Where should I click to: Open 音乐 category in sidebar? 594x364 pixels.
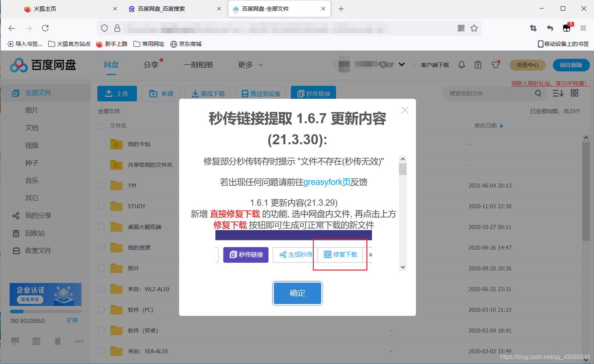(32, 181)
